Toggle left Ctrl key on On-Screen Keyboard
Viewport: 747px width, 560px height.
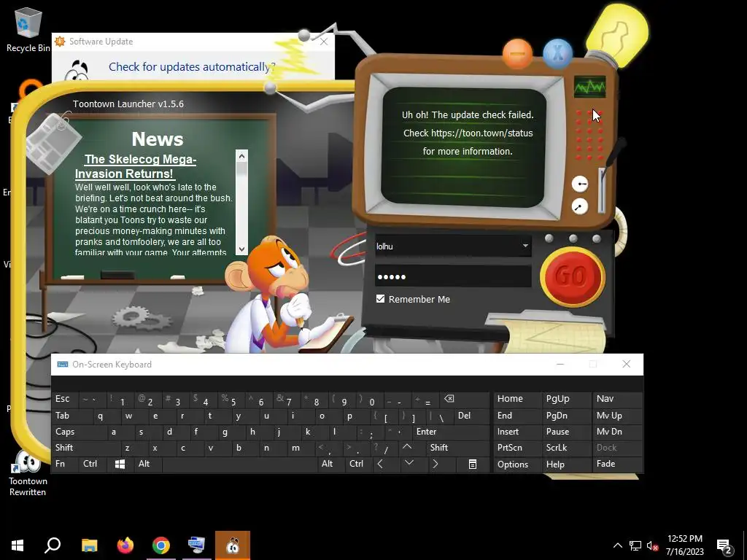(93, 464)
